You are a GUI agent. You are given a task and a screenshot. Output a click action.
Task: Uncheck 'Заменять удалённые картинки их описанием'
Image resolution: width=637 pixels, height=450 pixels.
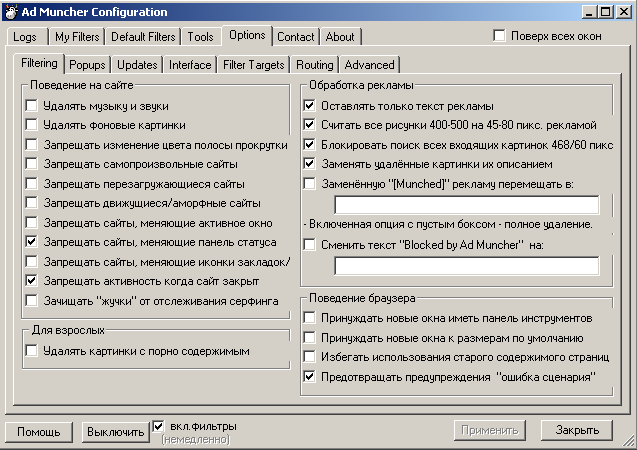tap(309, 164)
